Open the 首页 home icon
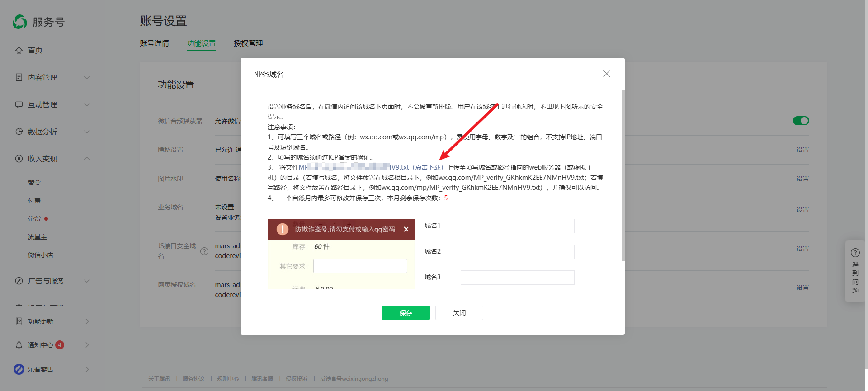 tap(19, 50)
